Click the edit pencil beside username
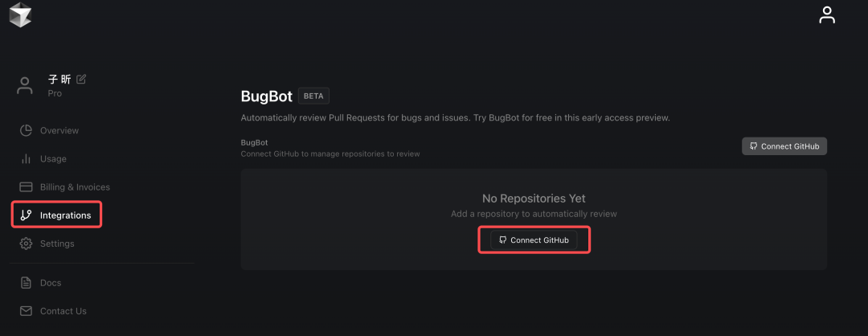 [81, 79]
